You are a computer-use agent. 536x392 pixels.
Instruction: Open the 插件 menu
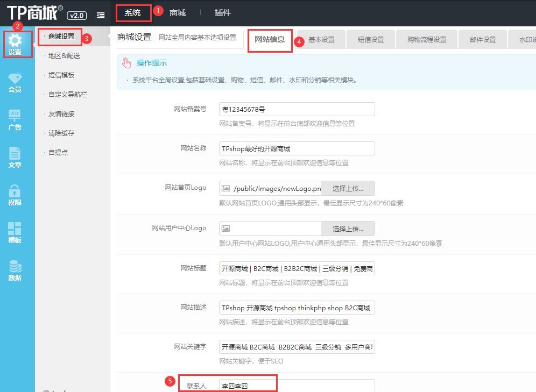click(x=222, y=12)
